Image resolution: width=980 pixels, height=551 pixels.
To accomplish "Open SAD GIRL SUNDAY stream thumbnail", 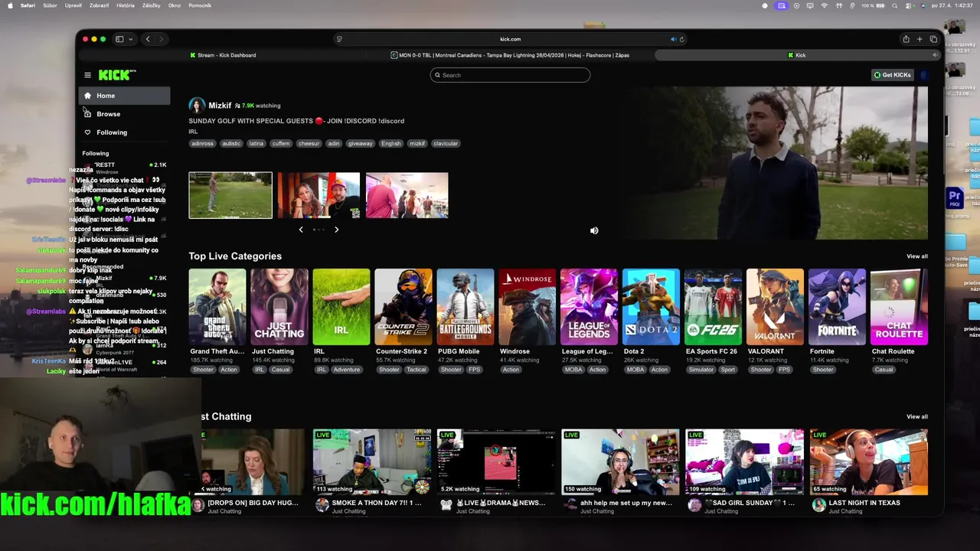I will tap(744, 461).
